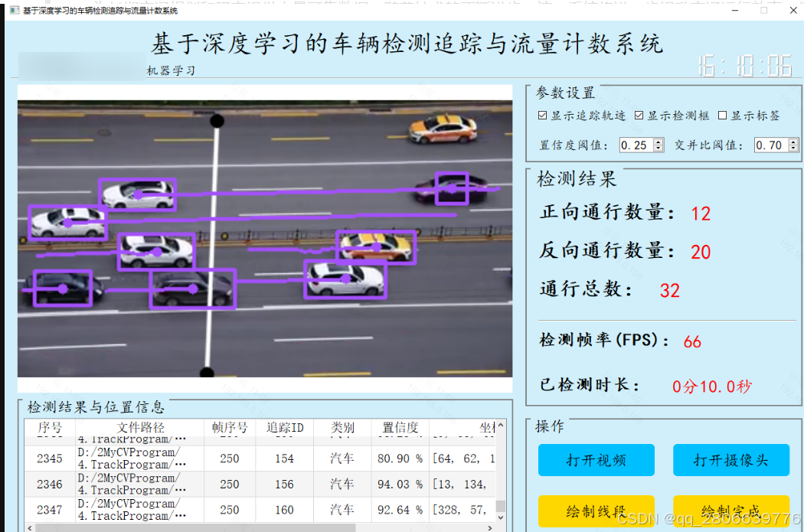804x532 pixels.
Task: Click the 打开摄像头 button
Action: coord(730,460)
